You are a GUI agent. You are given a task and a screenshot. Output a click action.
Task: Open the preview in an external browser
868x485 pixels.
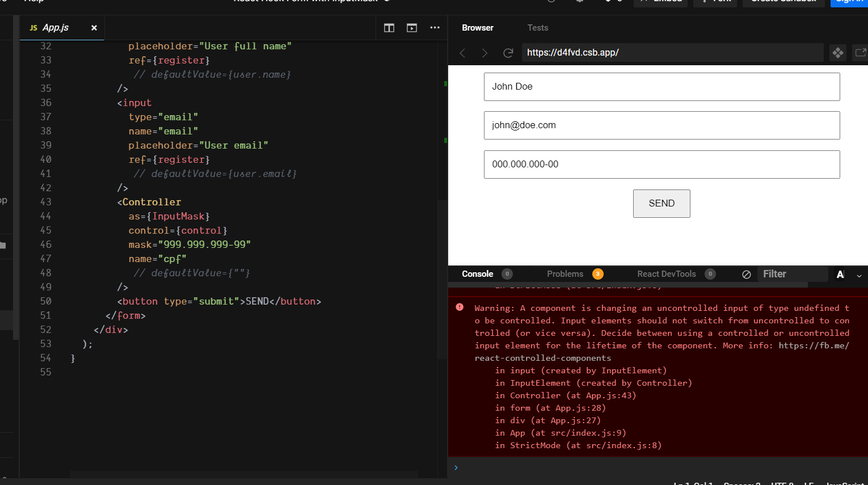tap(860, 52)
